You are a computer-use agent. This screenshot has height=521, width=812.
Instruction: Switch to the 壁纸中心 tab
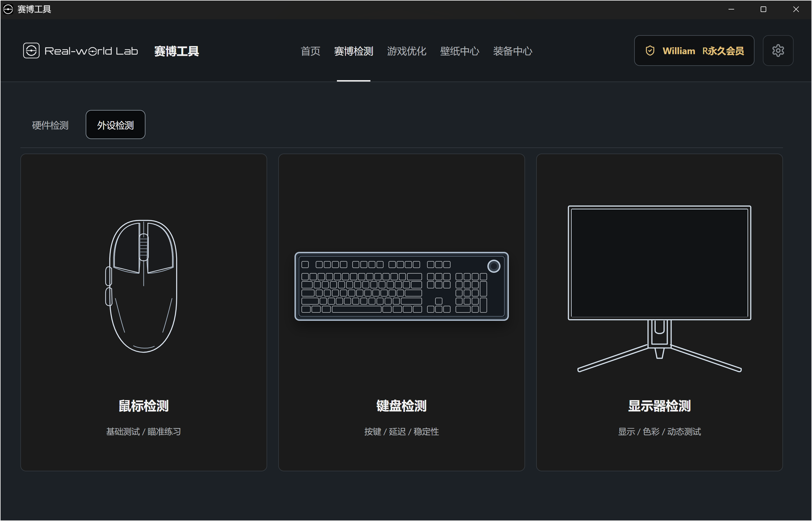point(459,51)
